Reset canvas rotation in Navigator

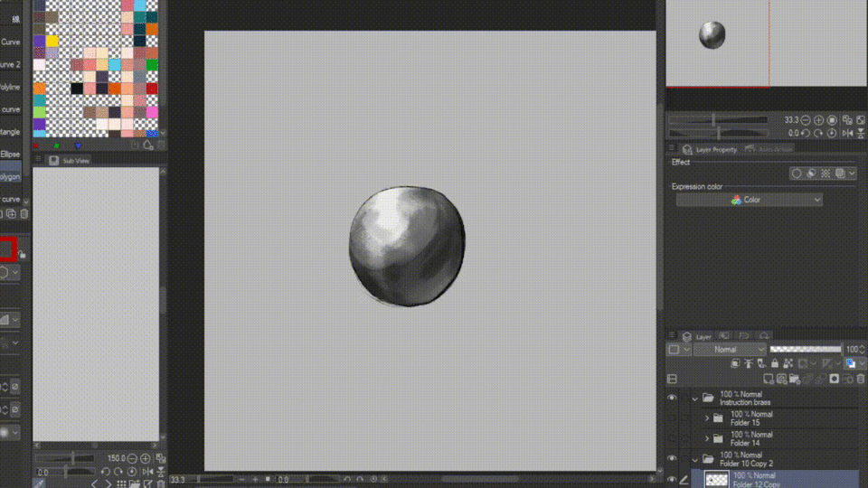pos(832,134)
